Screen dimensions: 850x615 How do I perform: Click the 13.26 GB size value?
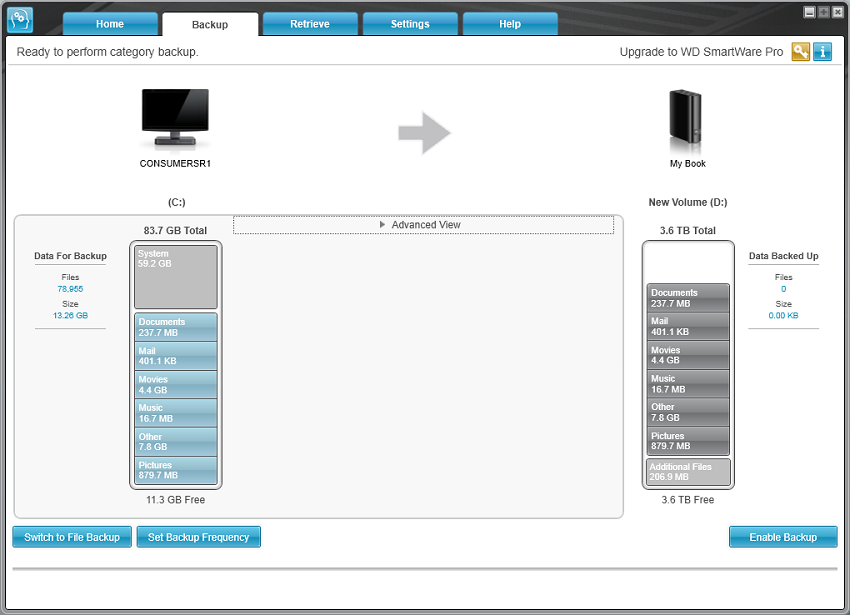point(70,315)
